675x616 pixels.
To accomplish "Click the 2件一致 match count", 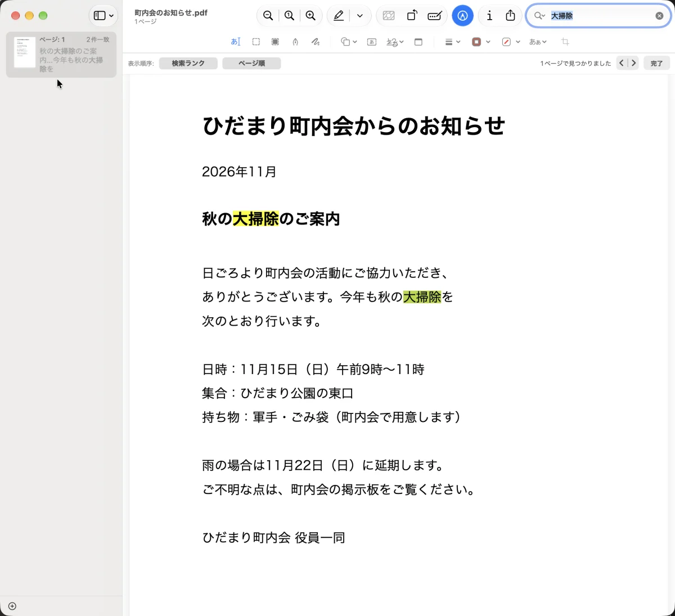I will pyautogui.click(x=98, y=39).
